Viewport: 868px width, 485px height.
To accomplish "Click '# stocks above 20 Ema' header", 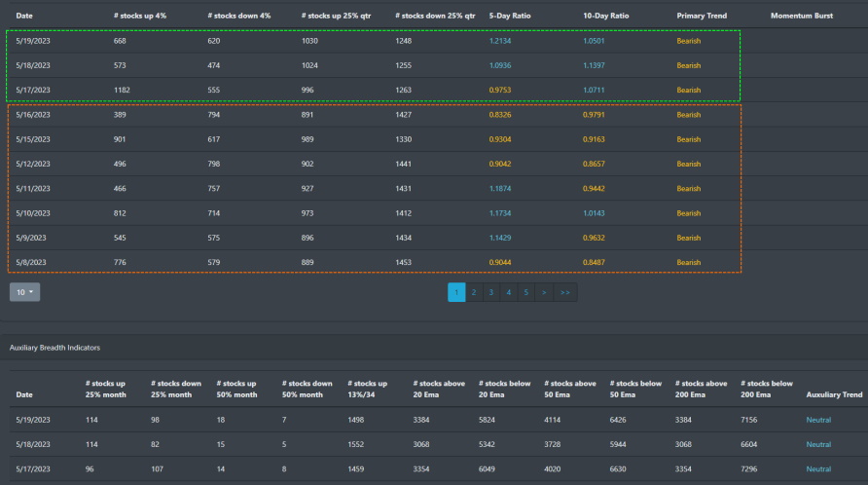I will (439, 390).
